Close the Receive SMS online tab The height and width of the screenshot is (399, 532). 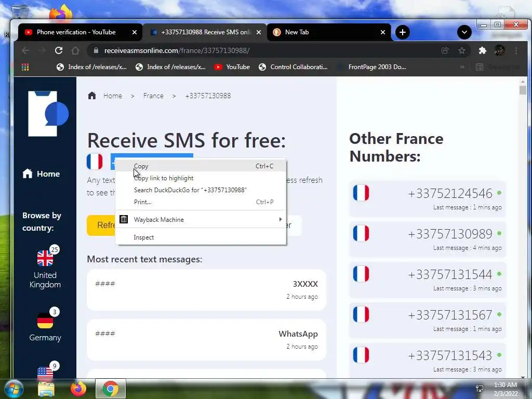259,32
